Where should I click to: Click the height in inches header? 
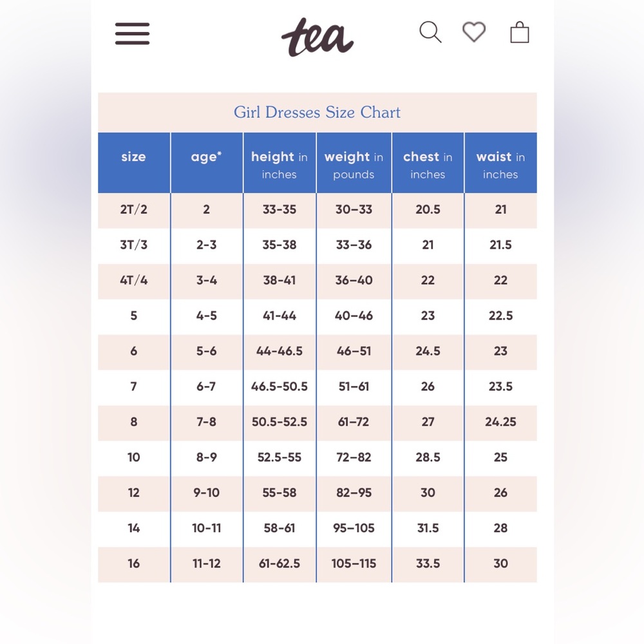pos(279,163)
